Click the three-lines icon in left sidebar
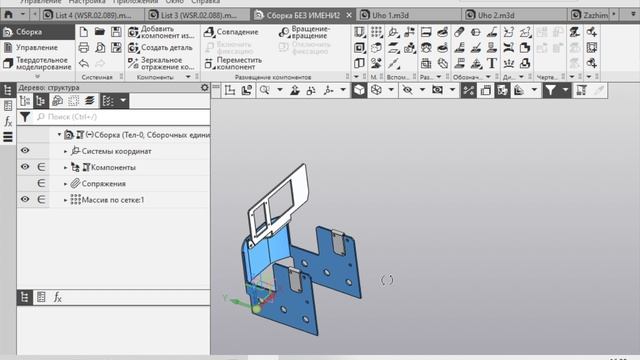640x360 pixels. pyautogui.click(x=8, y=137)
